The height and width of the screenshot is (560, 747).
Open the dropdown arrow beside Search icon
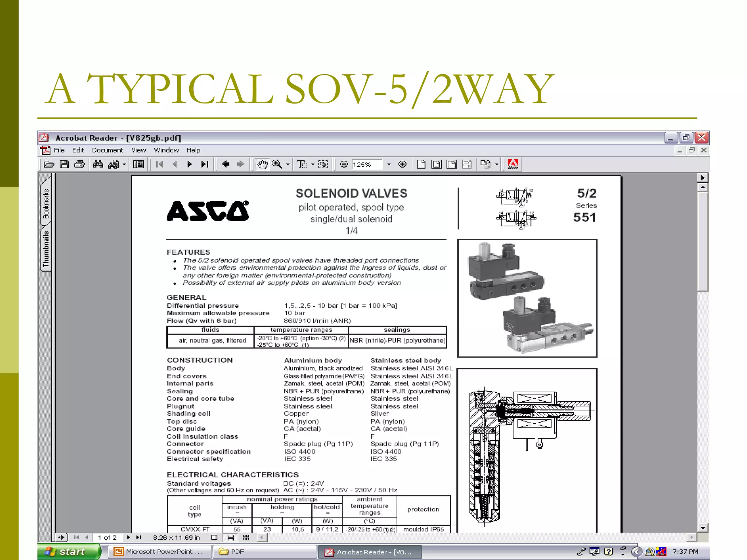pyautogui.click(x=124, y=164)
